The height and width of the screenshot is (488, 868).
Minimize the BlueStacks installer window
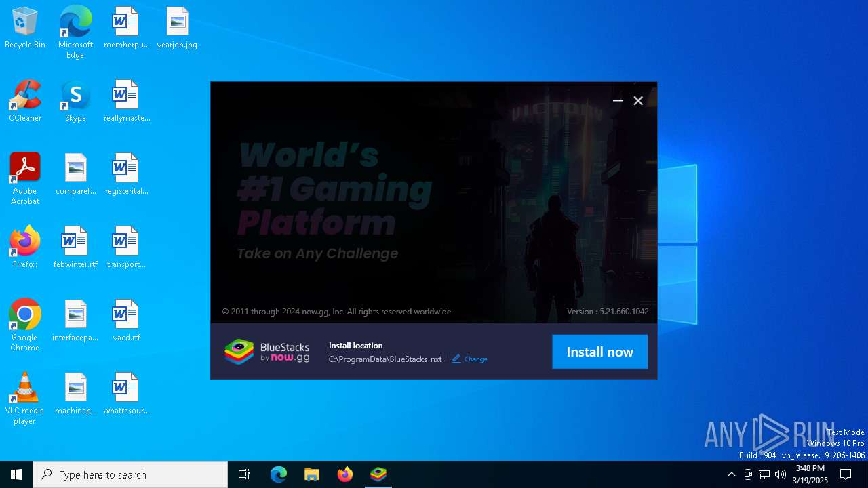(x=618, y=100)
